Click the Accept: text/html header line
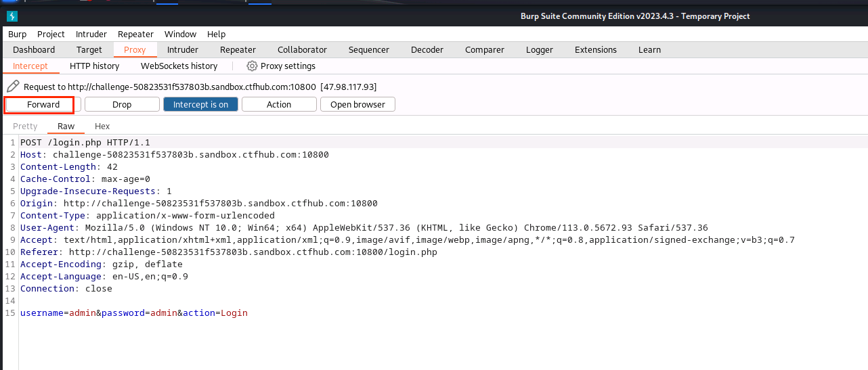 tap(408, 239)
